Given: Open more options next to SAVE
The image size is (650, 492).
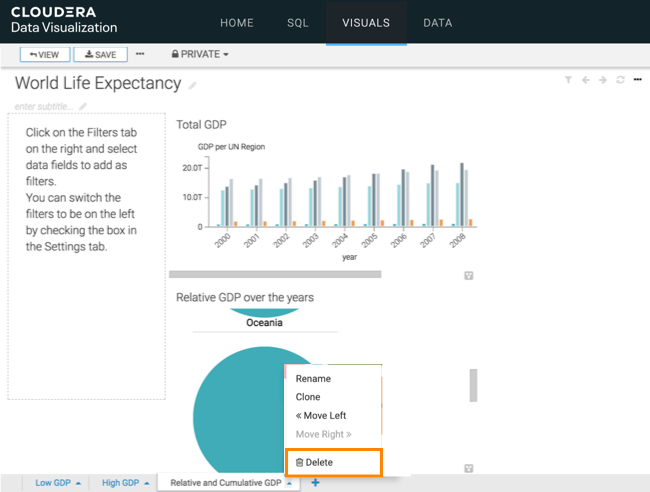Looking at the screenshot, I should tap(140, 54).
